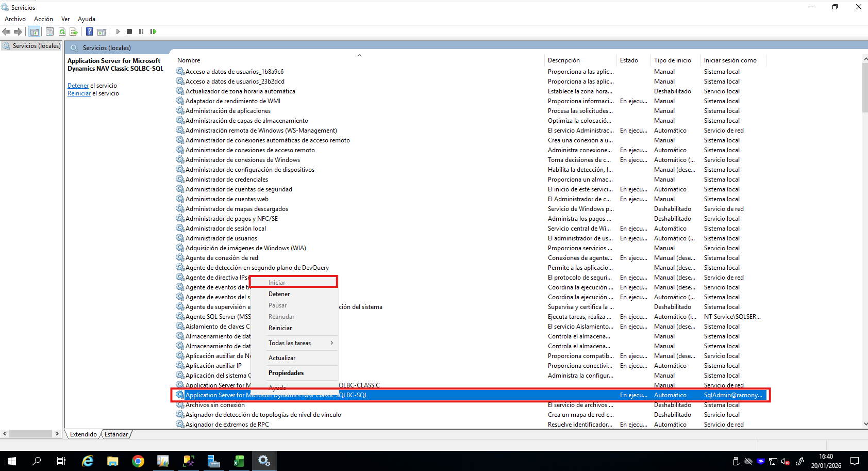Click the Forward arrow in the toolbar
Viewport: 868px width, 471px height.
click(x=18, y=32)
